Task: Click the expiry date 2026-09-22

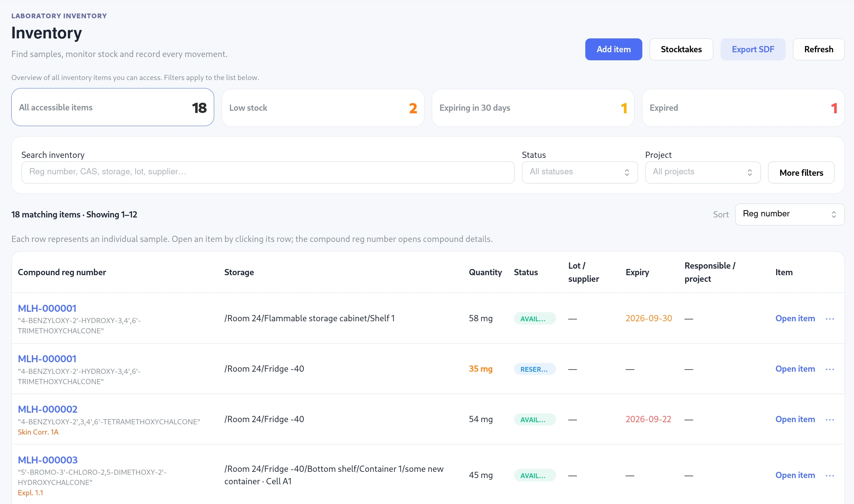Action: [x=648, y=419]
